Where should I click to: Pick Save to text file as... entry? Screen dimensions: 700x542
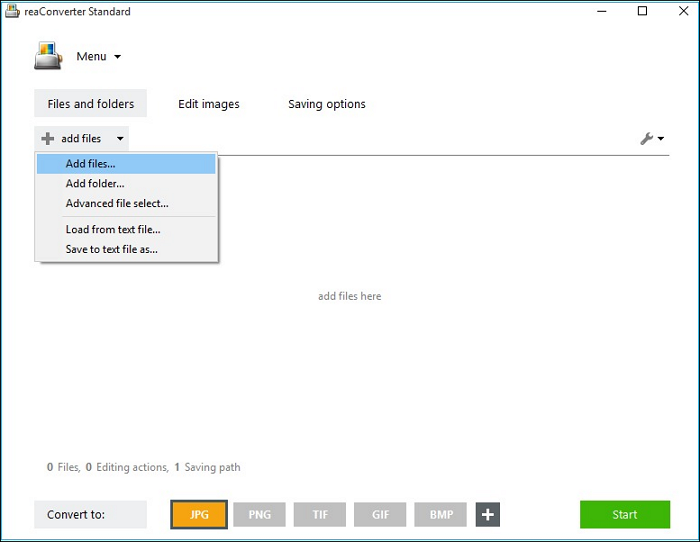click(x=126, y=249)
